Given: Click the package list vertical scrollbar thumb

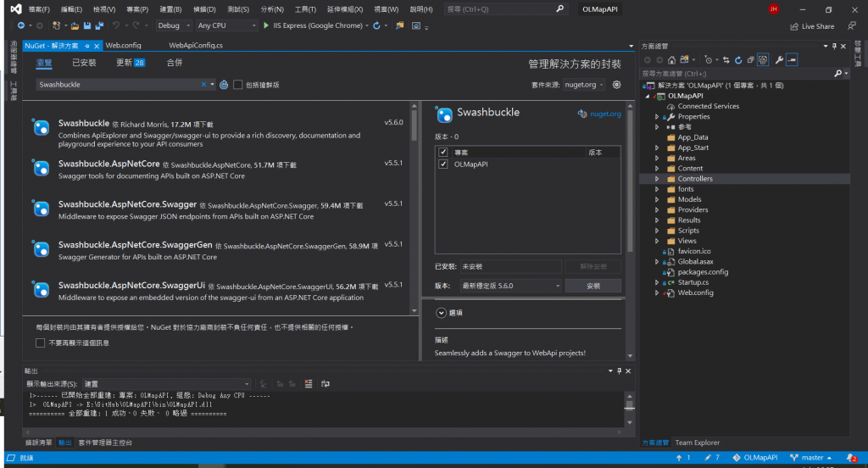Looking at the screenshot, I should pos(414,125).
